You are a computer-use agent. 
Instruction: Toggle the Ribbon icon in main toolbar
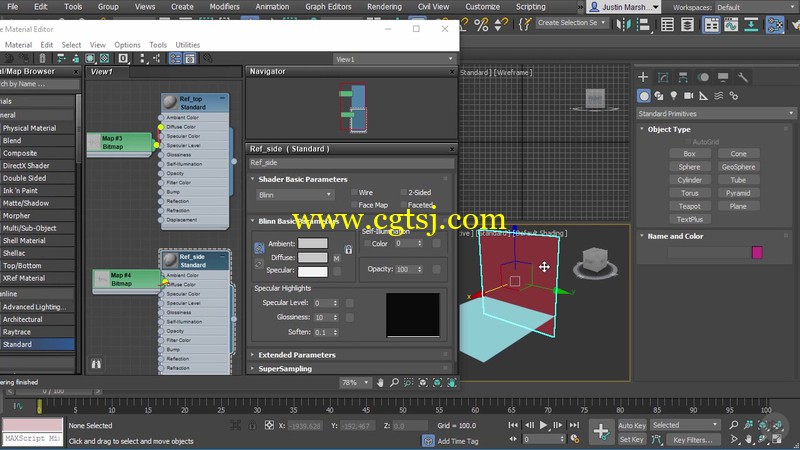click(x=711, y=24)
